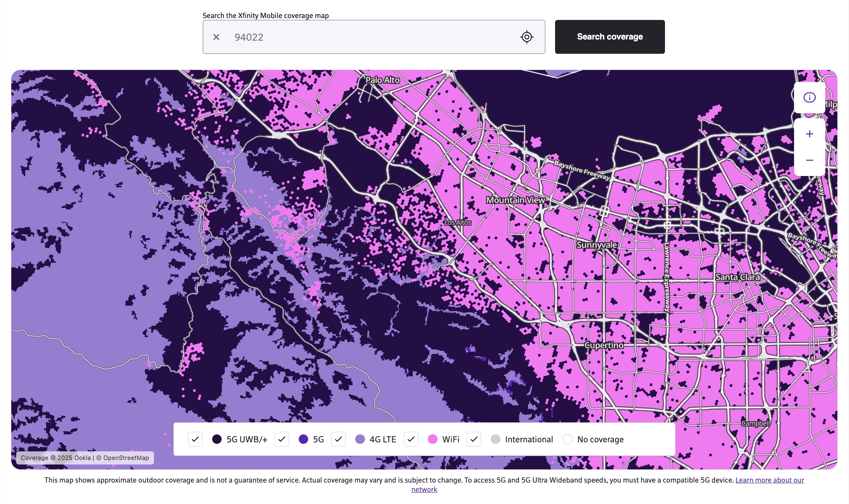Click the 5G UWB/+ legend label
This screenshot has width=849, height=504.
(247, 439)
